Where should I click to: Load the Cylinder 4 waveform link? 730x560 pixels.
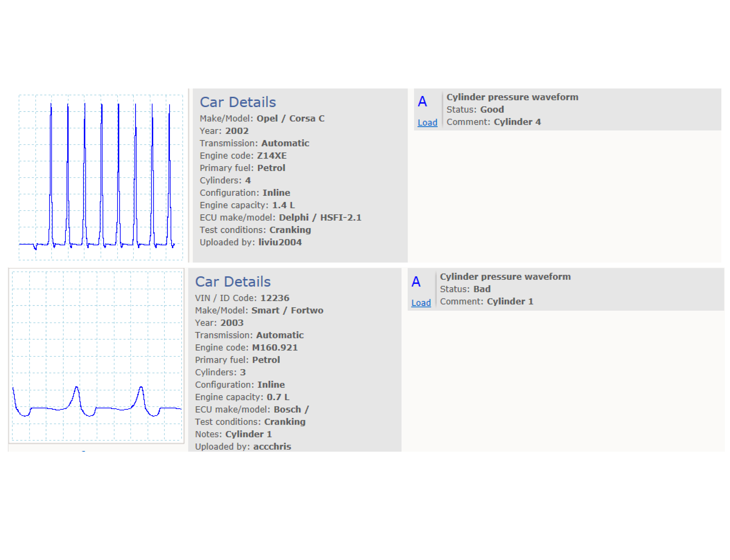(427, 123)
